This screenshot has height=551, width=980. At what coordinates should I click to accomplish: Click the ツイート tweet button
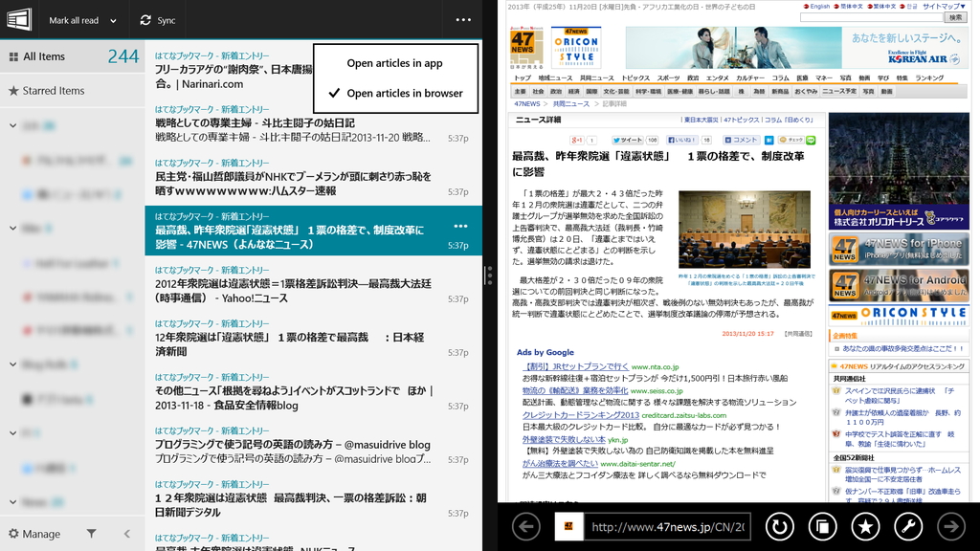coord(627,140)
